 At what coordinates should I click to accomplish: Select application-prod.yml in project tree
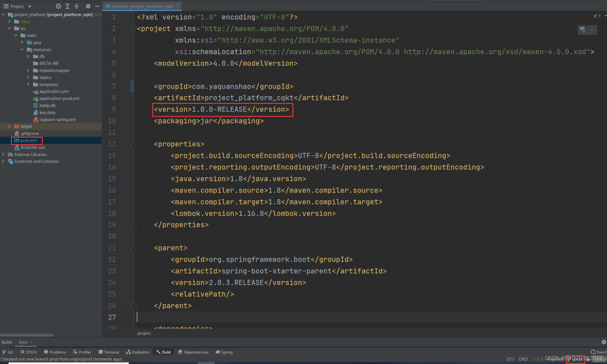point(59,99)
